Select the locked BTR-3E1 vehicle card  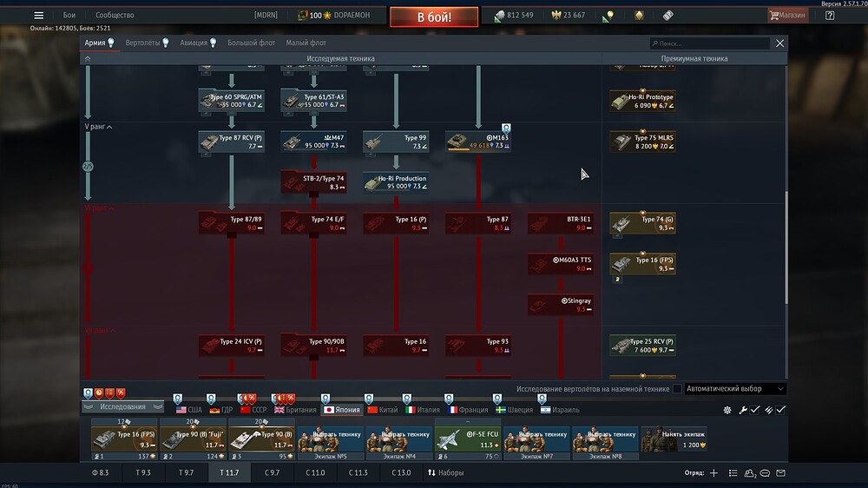point(561,223)
